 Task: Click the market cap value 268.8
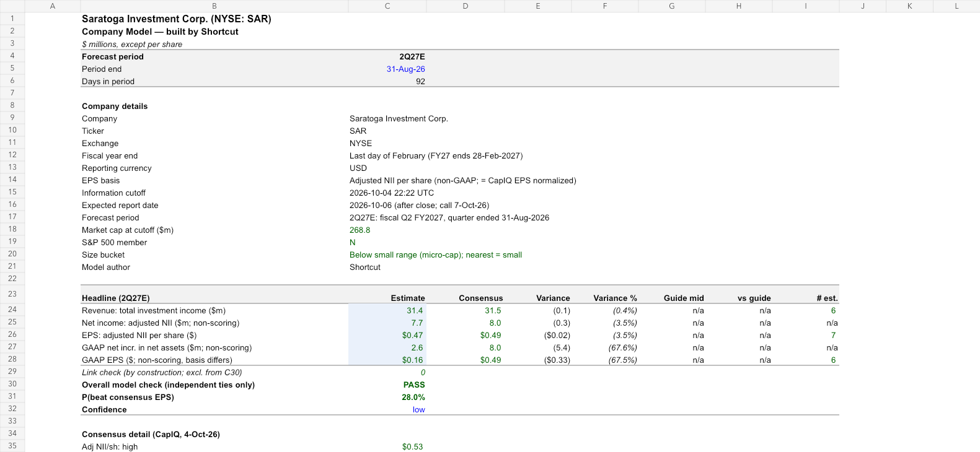click(x=360, y=230)
